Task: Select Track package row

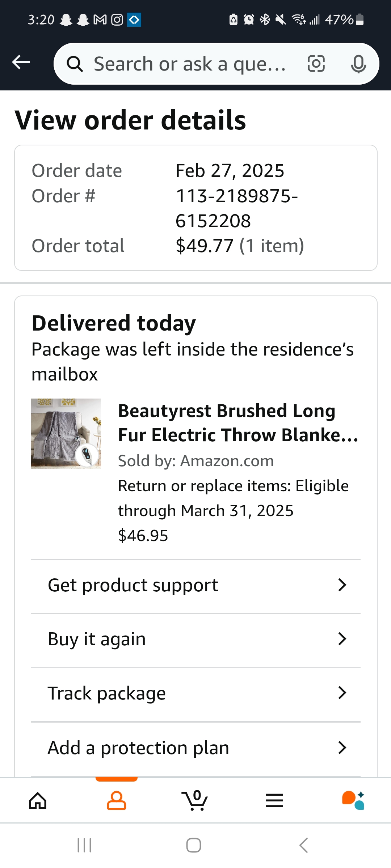Action: [x=196, y=693]
